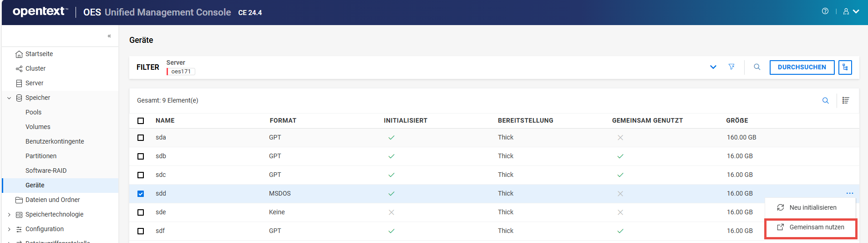Open the column list settings icon

(846, 101)
